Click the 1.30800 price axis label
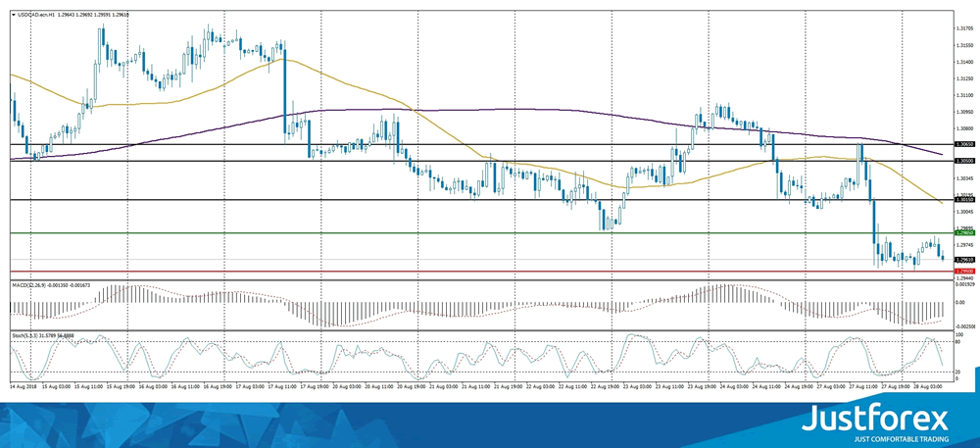The width and height of the screenshot is (980, 448). (964, 128)
